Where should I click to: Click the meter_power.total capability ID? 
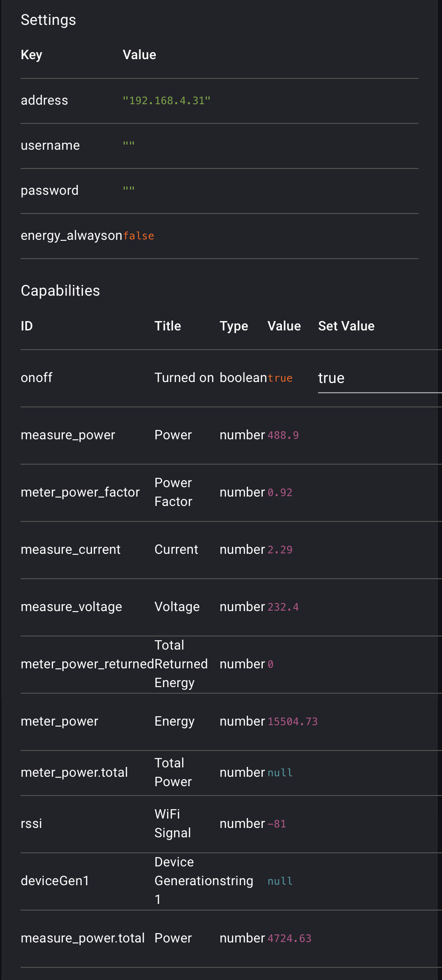coord(74,773)
